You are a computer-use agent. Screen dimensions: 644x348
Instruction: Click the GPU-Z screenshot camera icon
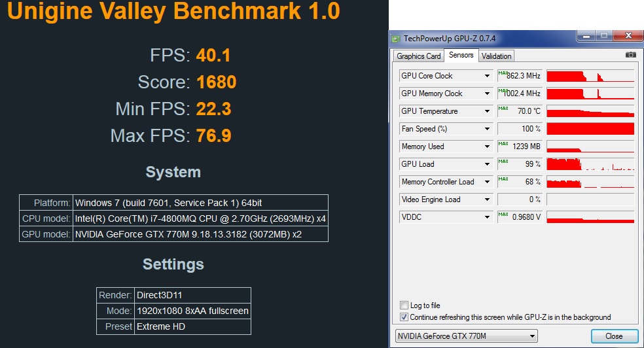pos(630,54)
